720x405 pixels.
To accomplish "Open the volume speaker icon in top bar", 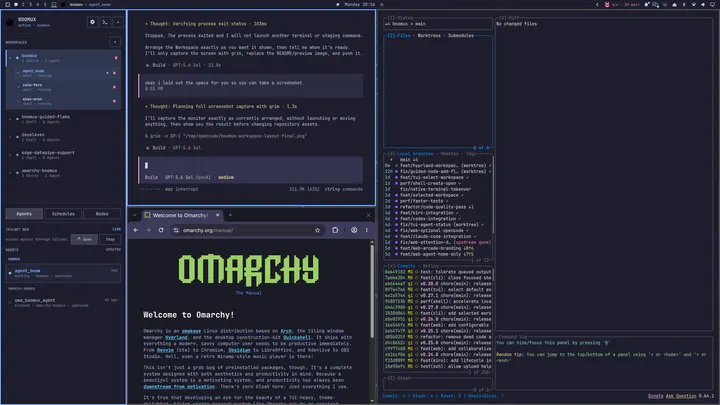I will [x=703, y=5].
